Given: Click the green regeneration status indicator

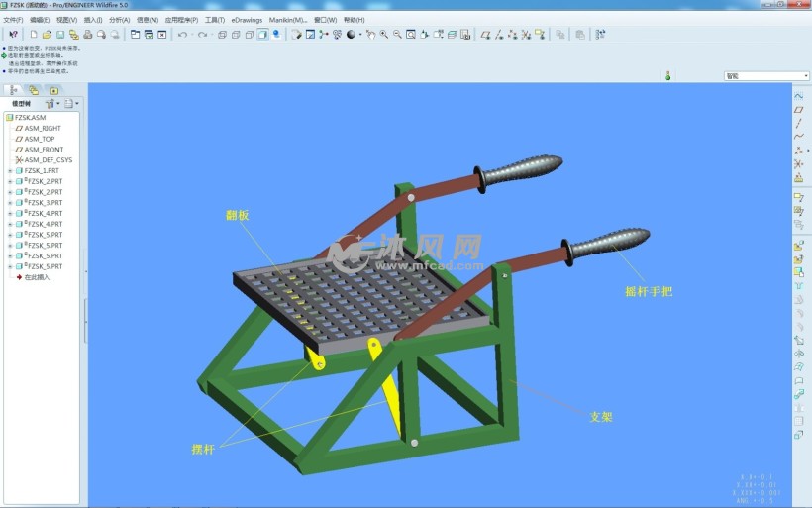Looking at the screenshot, I should tap(668, 75).
